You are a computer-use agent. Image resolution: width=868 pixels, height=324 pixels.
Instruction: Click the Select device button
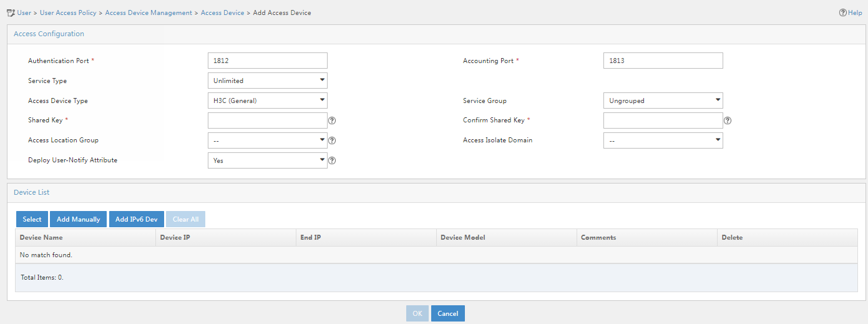tap(32, 219)
